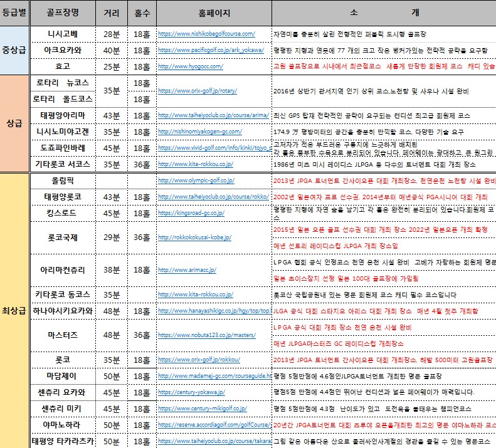Select the 마담제이 cell
The image size is (496, 448).
point(63,376)
